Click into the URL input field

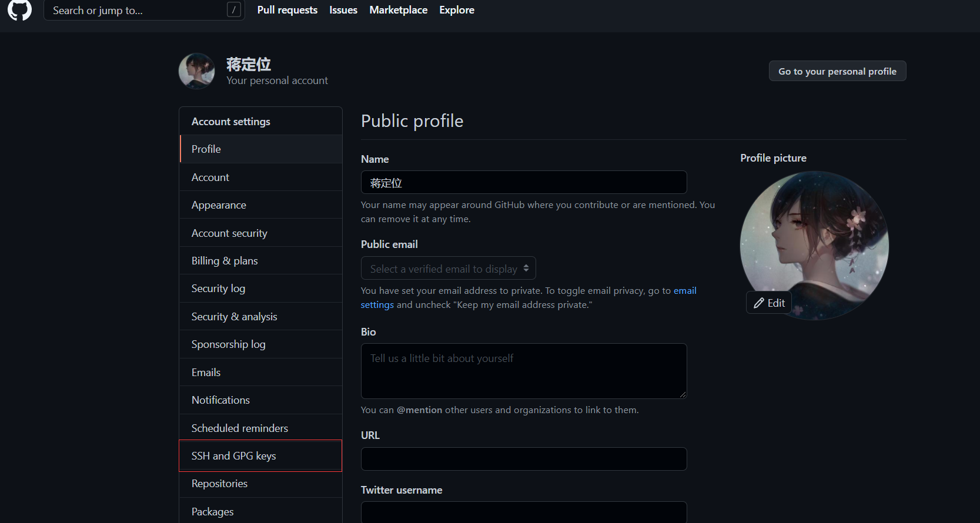[x=524, y=459]
